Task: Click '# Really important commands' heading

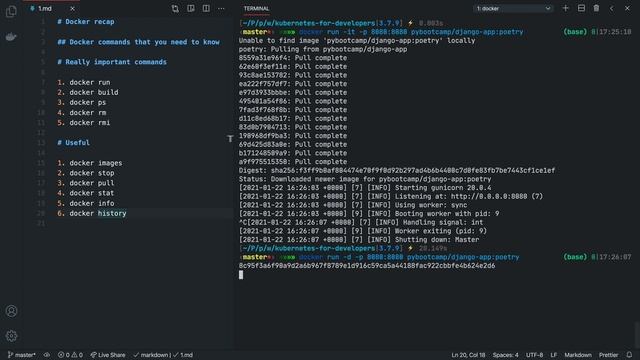Action: pyautogui.click(x=112, y=62)
